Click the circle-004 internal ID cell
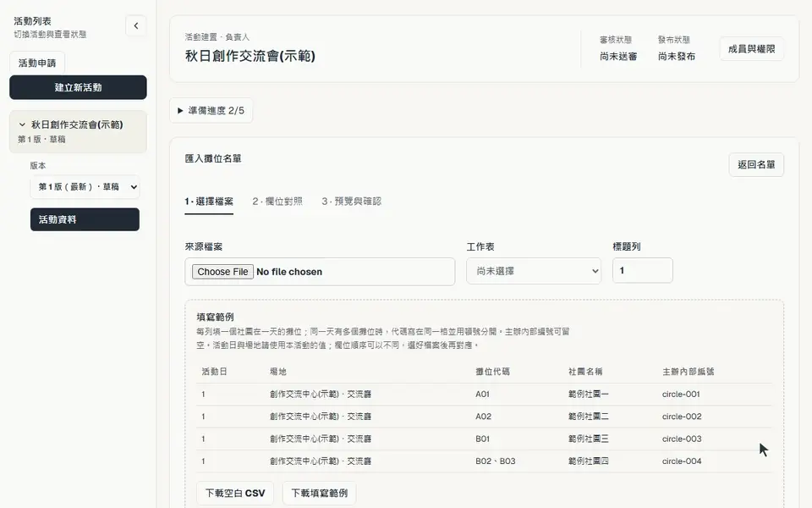 click(682, 461)
